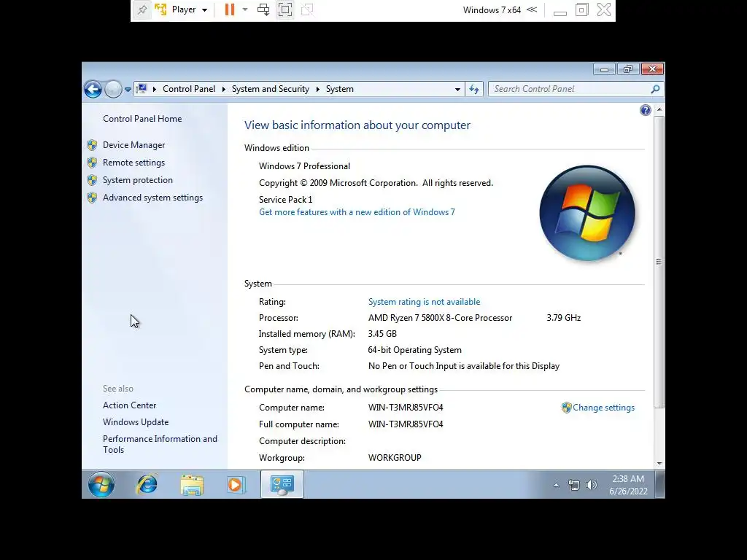Screen dimensions: 747x560
Task: Launch Internet Explorer from taskbar
Action: [147, 485]
